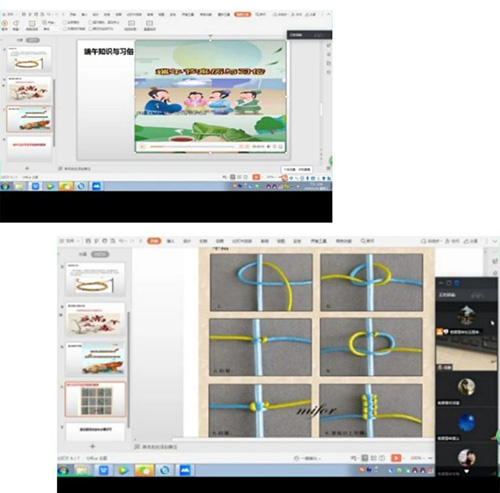This screenshot has width=500, height=493.
Task: Open the file menu dropdown in lower window
Action: coord(69,240)
